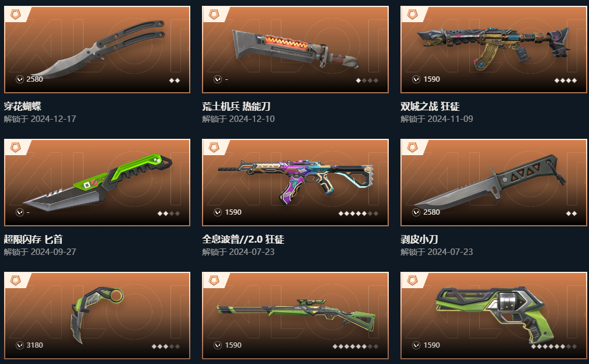Click the tier badge on 穿花蝴蝶 card

coord(15,15)
